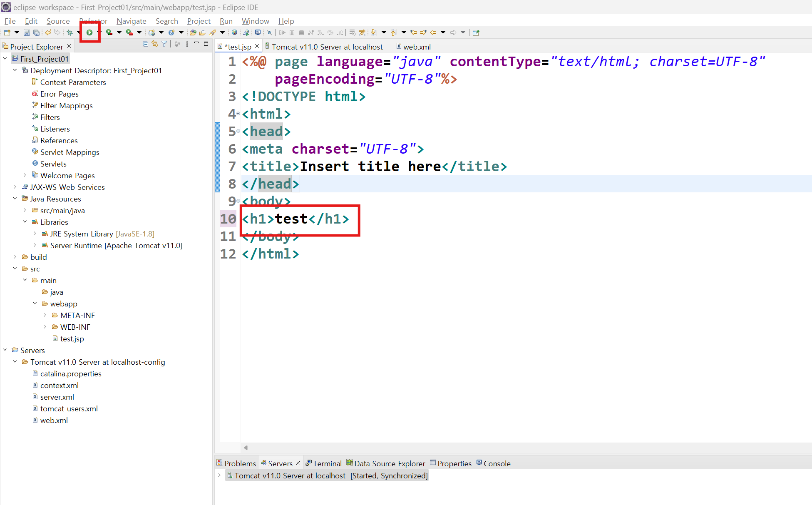Click the Save floppy disk icon
812x505 pixels.
27,32
